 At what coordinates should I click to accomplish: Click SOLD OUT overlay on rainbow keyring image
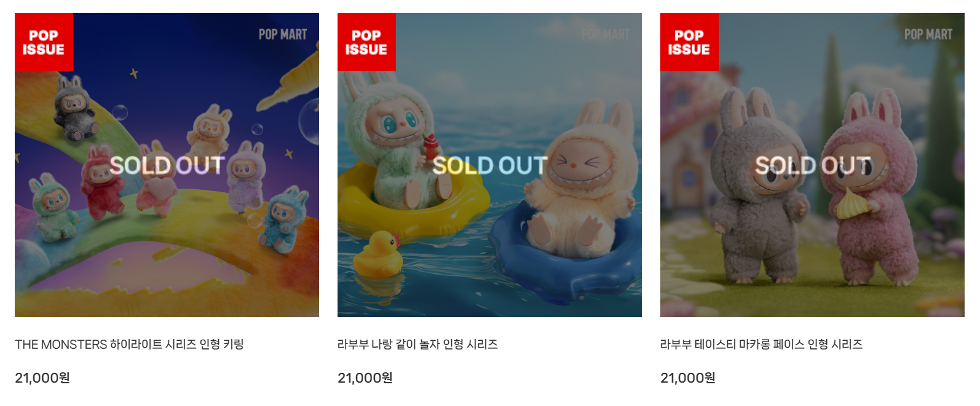(167, 165)
